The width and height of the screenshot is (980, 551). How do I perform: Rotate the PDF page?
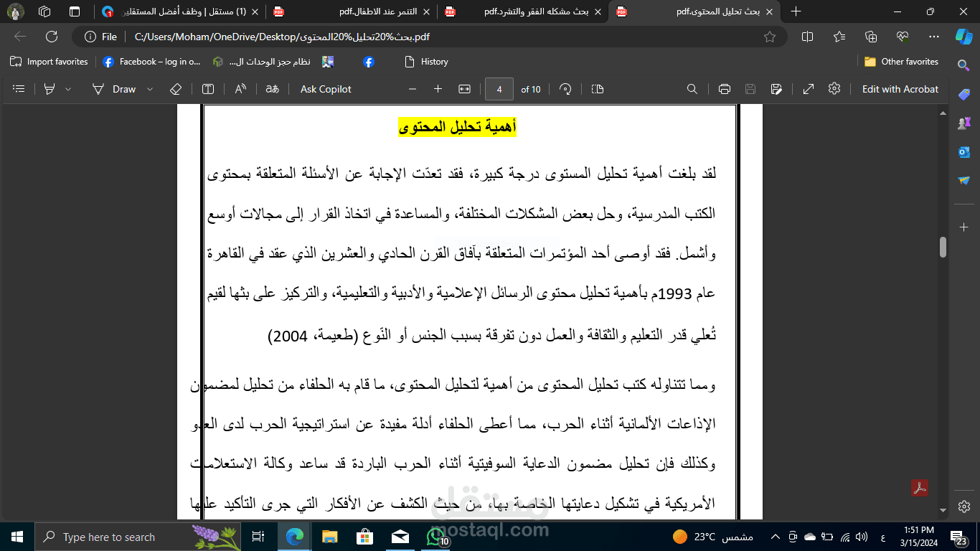pos(565,89)
